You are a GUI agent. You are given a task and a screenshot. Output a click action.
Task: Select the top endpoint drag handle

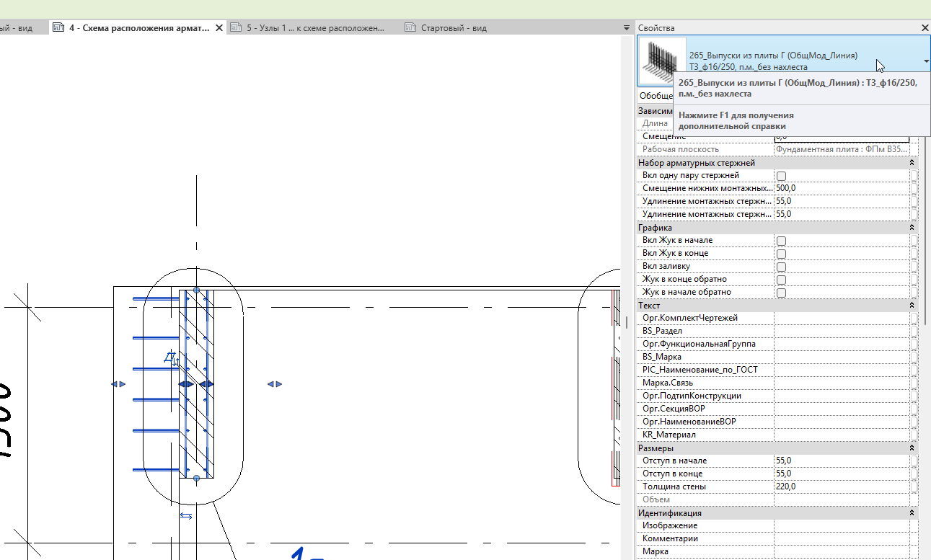click(196, 290)
